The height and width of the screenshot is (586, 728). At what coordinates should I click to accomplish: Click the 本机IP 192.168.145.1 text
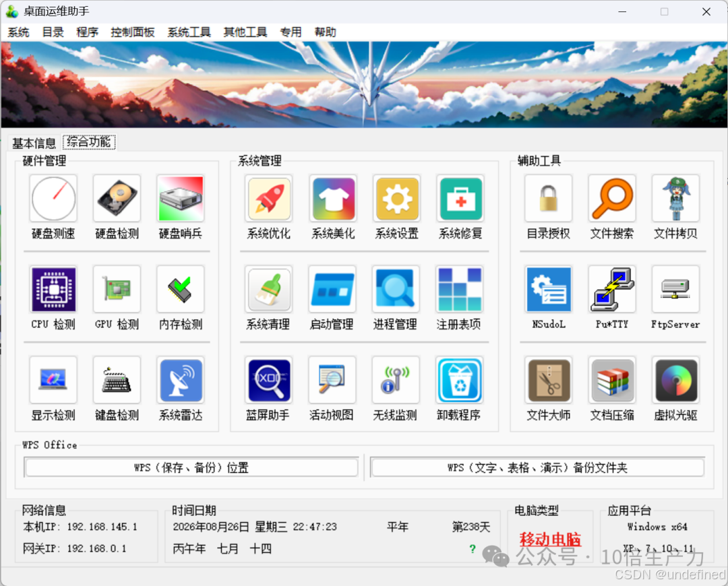coord(80,527)
